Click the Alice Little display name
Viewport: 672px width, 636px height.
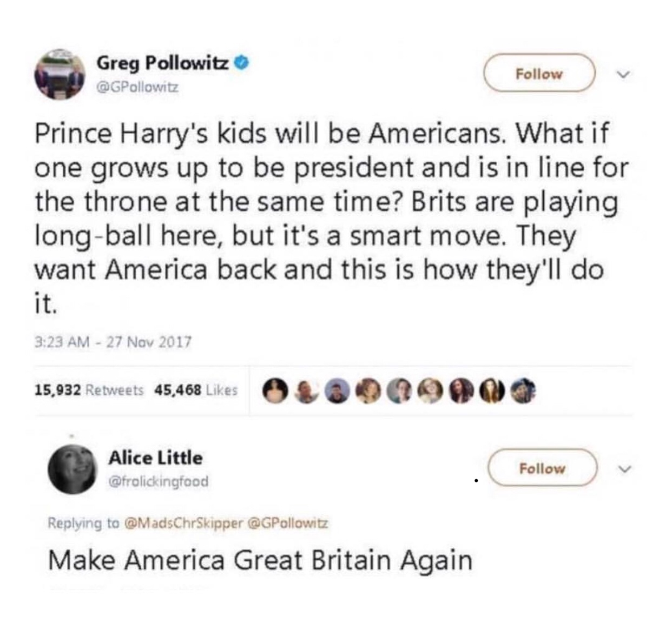coord(155,458)
